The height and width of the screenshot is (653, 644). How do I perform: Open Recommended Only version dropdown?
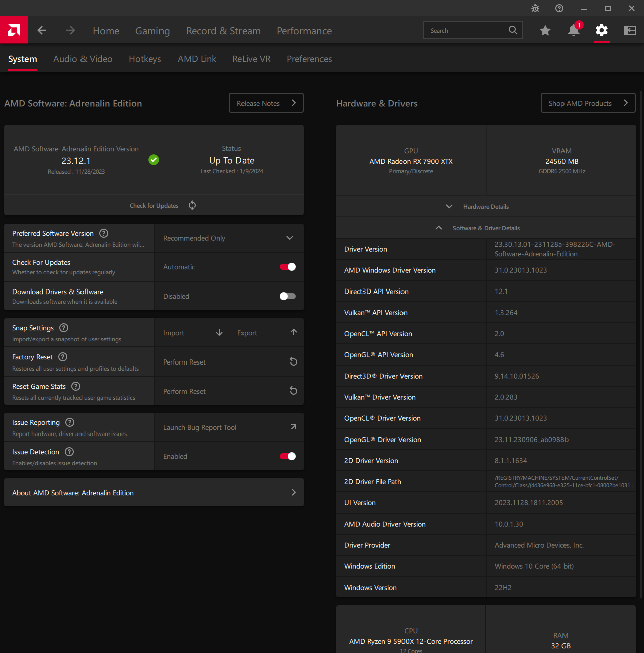coord(229,238)
